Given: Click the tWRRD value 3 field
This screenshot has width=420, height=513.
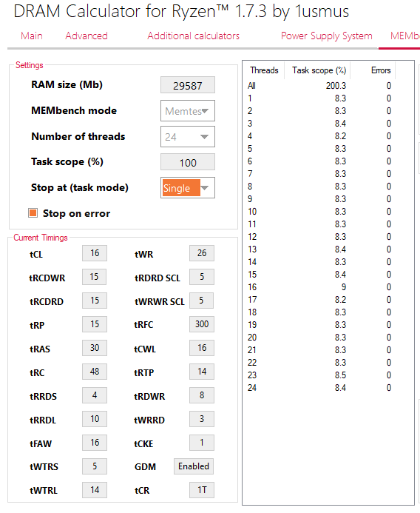Looking at the screenshot, I should (x=202, y=419).
